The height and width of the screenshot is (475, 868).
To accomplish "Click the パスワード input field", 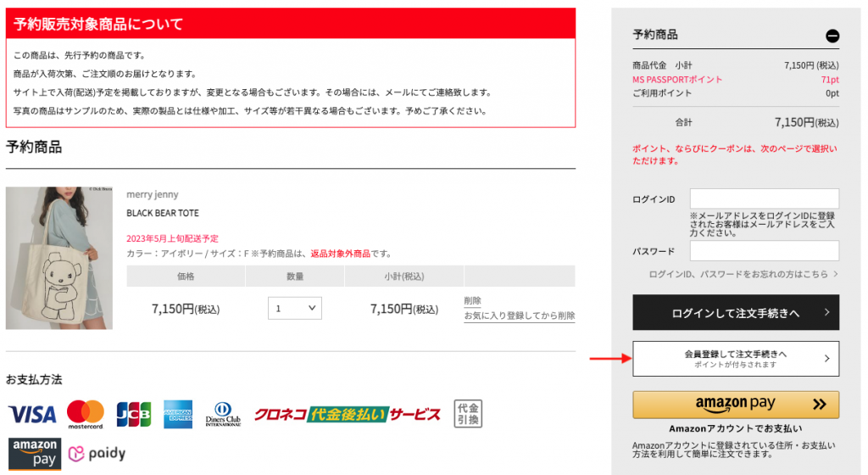I will point(764,251).
